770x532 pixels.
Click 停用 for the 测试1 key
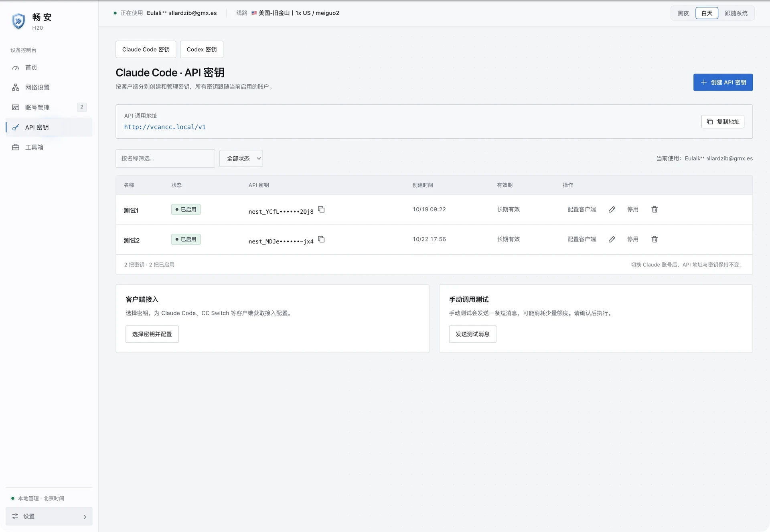[633, 209]
